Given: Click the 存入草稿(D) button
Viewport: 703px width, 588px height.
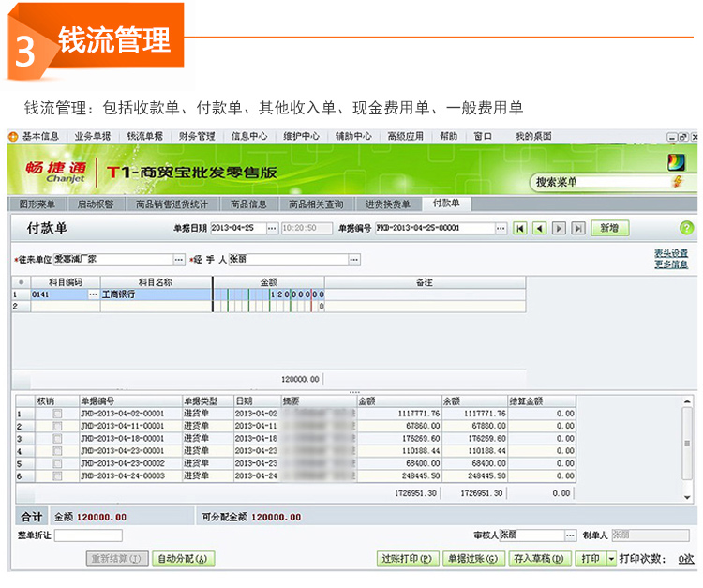Looking at the screenshot, I should pyautogui.click(x=539, y=559).
